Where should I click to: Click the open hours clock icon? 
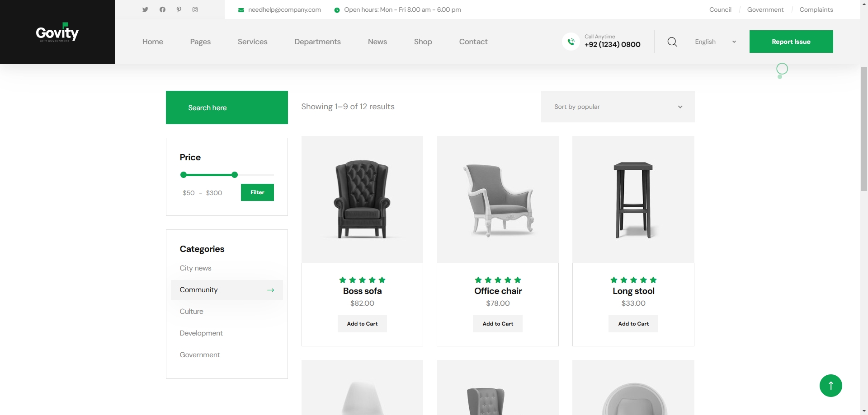337,10
